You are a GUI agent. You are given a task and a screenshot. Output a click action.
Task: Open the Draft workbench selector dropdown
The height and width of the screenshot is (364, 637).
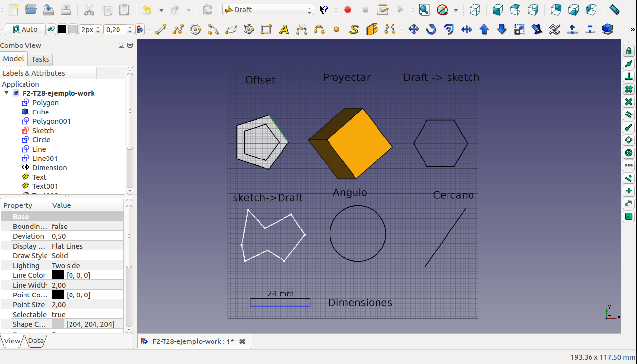[x=268, y=10]
